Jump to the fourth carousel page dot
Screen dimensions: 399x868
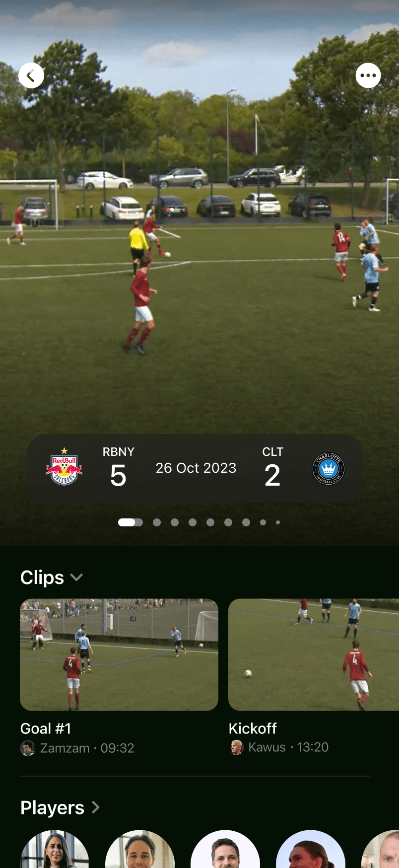click(193, 522)
